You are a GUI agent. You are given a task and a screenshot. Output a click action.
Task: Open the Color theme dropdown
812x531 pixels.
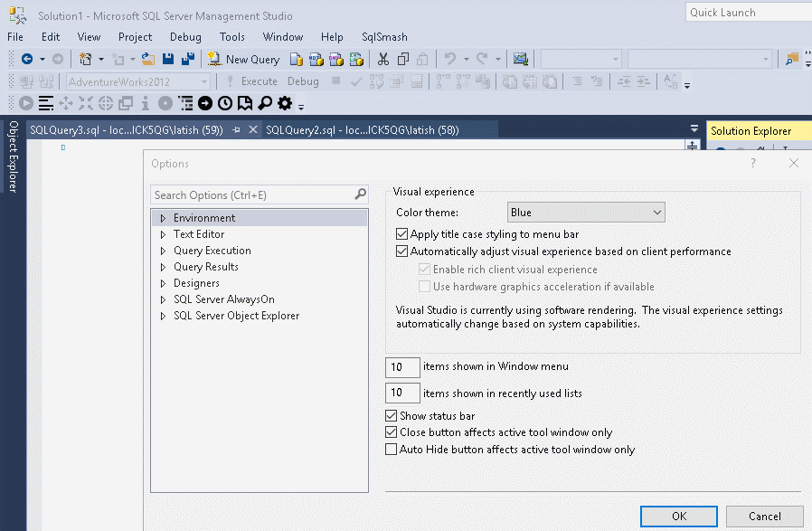[x=586, y=213]
